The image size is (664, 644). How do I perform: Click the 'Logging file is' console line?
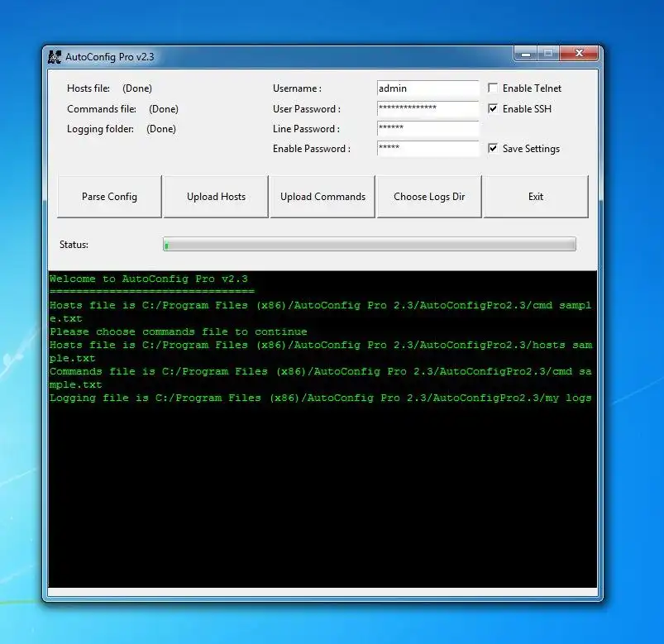click(321, 398)
